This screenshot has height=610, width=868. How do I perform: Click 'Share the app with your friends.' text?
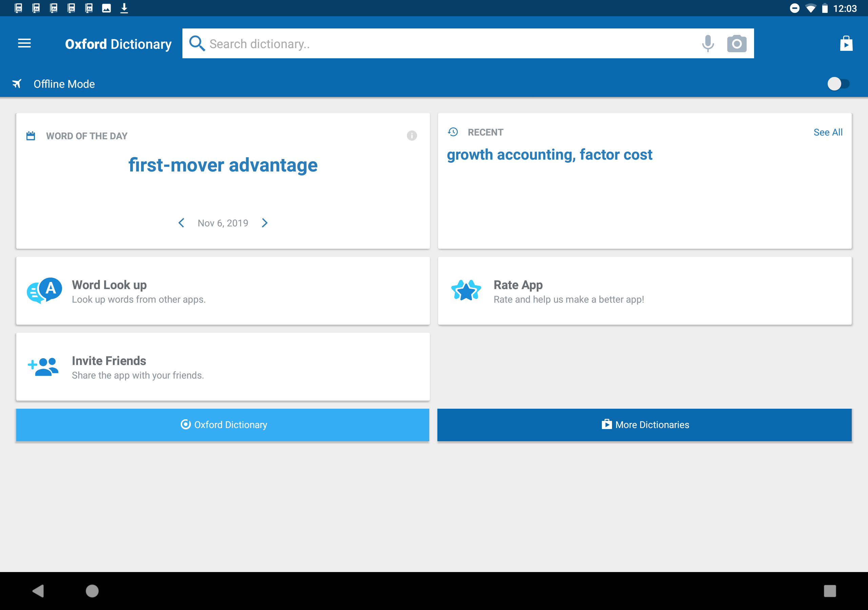point(138,375)
